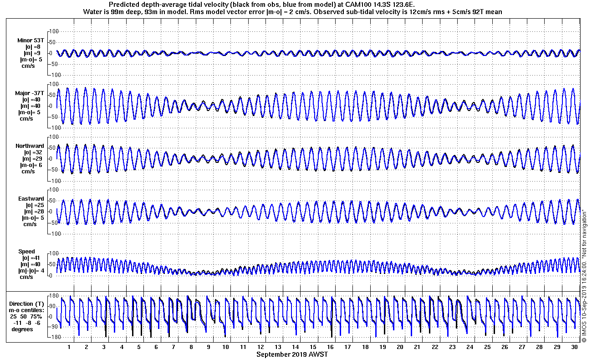Screen dimensions: 592x364
Task: Click the '-11 -8 -6' centile values
Action: coord(26,323)
